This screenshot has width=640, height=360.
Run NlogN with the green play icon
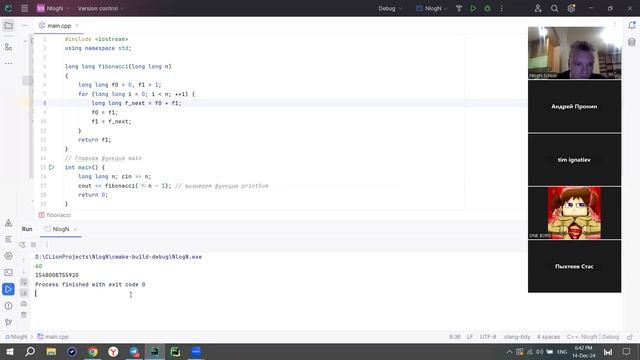[x=473, y=8]
